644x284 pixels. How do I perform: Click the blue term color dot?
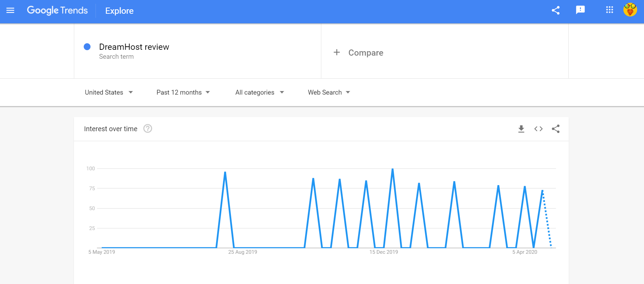[87, 47]
